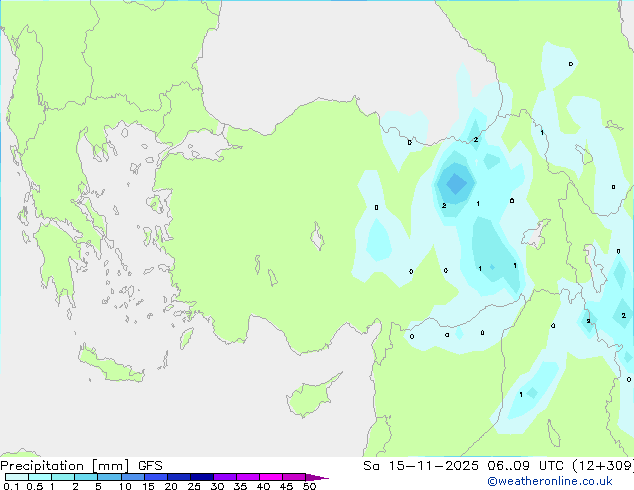Click the "Precipitation [mm]" title text
Image resolution: width=634 pixels, height=490 pixels.
(65, 466)
